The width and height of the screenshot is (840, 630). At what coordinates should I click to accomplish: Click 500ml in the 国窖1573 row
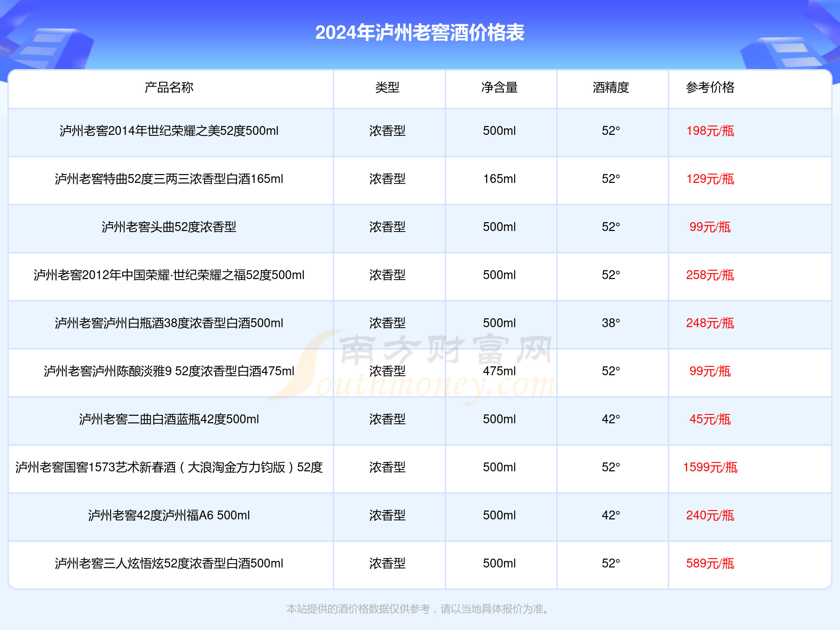tap(499, 467)
